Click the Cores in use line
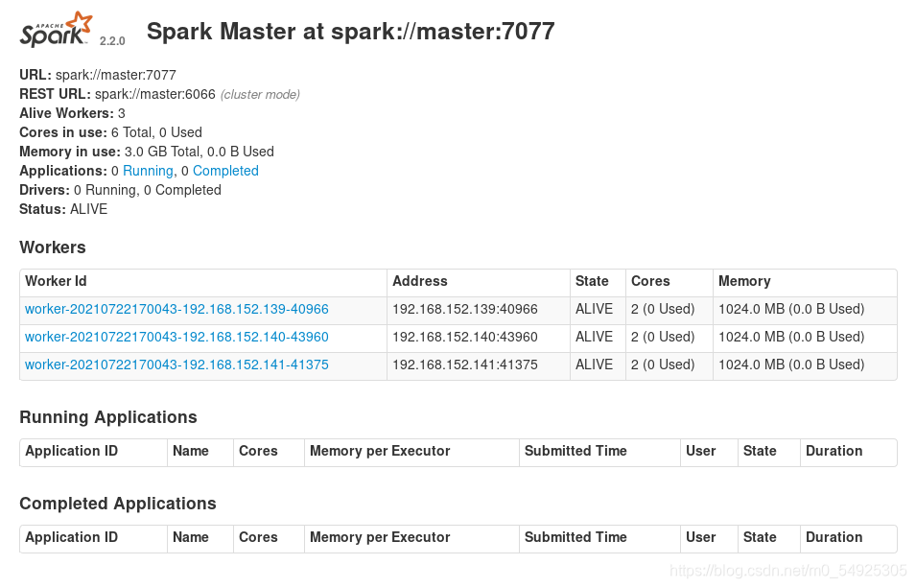 [x=111, y=132]
